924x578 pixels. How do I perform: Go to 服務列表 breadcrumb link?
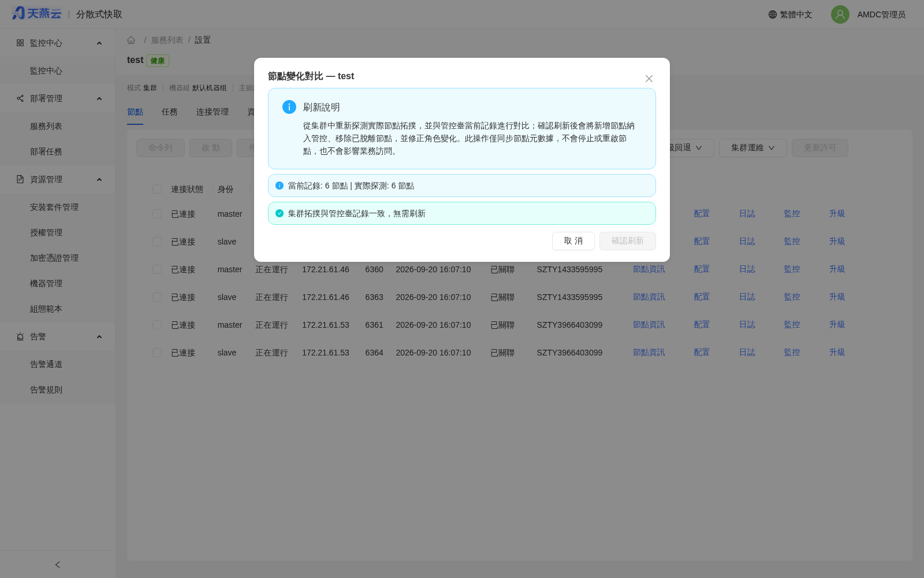(167, 40)
